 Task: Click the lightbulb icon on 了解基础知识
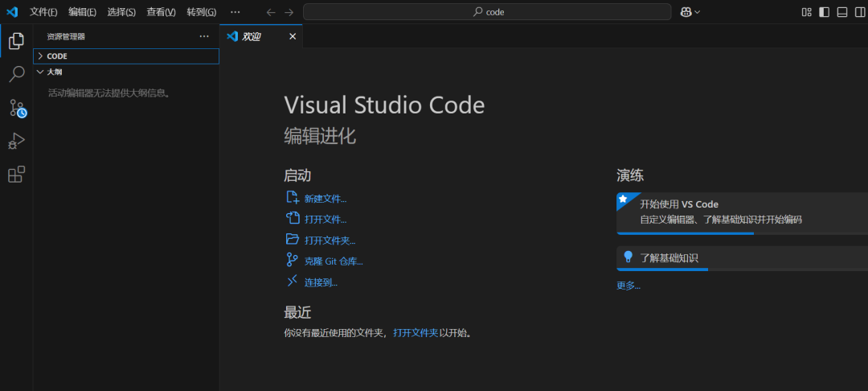(628, 257)
